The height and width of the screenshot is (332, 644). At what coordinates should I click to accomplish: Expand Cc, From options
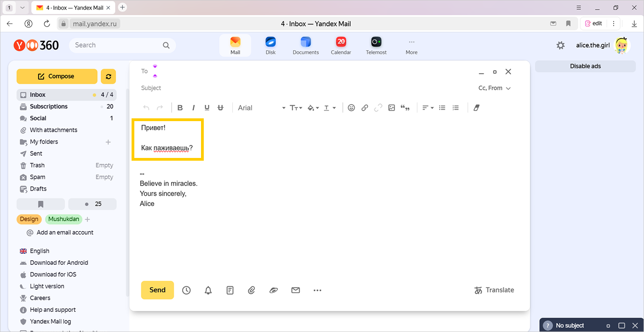pos(494,88)
